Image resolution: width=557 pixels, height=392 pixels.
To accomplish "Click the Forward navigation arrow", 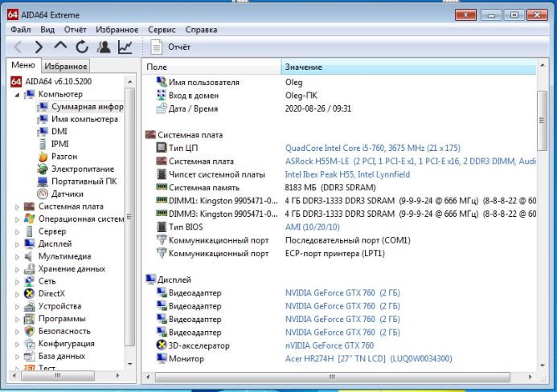I will (39, 47).
